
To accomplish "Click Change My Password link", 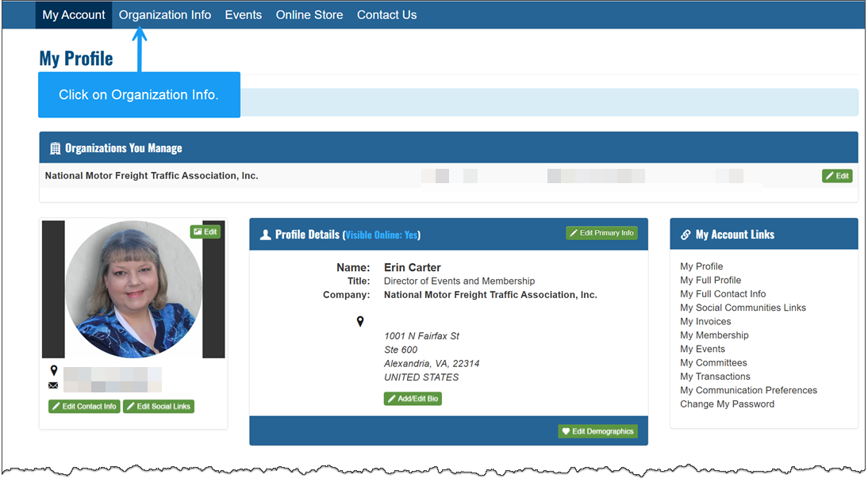I will point(727,404).
